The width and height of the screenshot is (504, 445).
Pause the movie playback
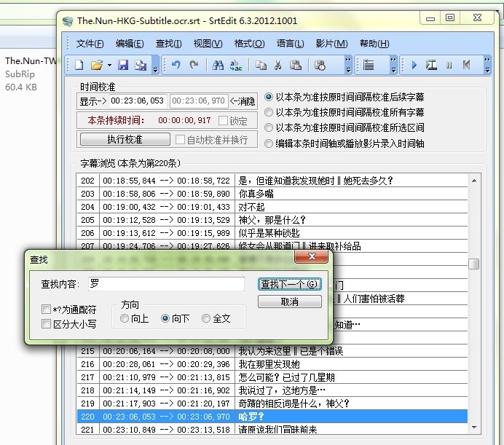[x=449, y=66]
